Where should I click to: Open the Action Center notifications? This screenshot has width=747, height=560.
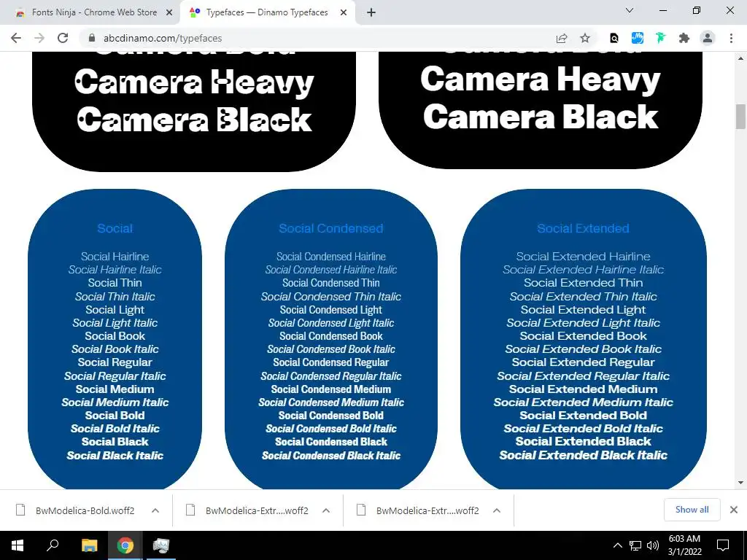(723, 545)
